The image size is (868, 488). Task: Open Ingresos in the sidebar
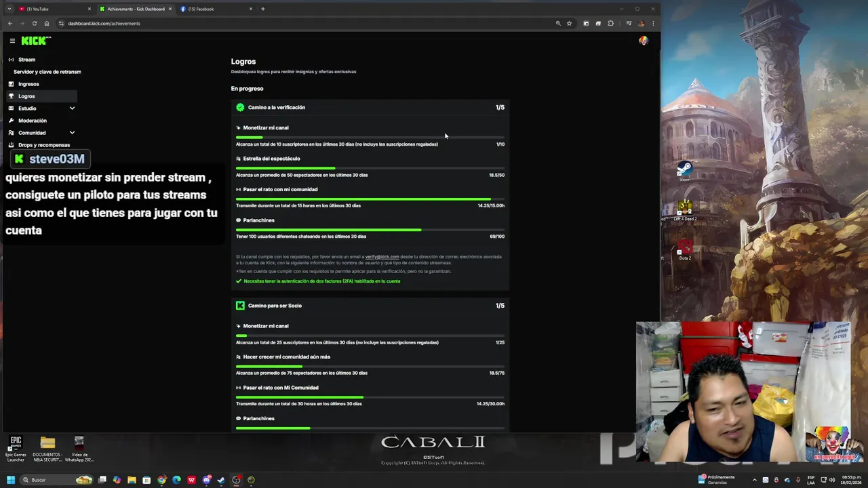click(x=28, y=84)
